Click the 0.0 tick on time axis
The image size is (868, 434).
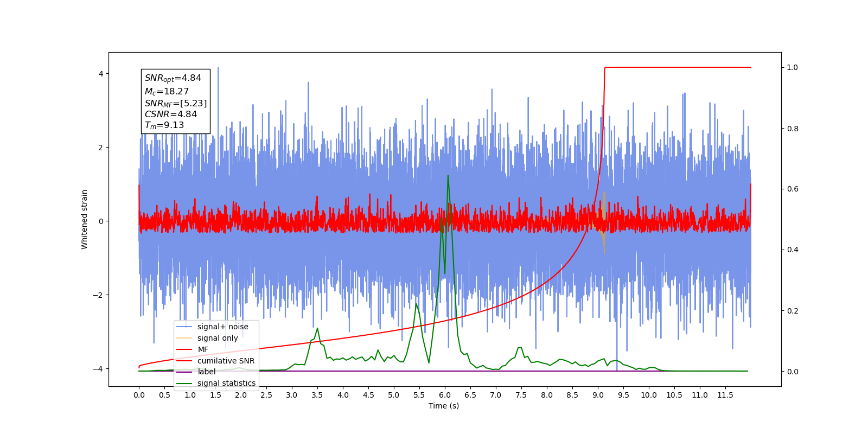pyautogui.click(x=139, y=395)
